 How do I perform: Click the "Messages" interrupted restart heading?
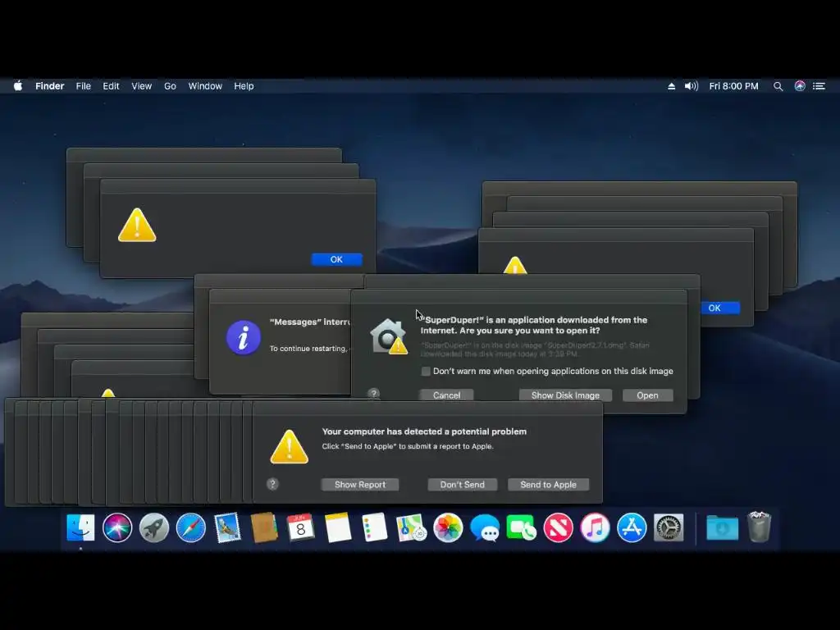309,322
